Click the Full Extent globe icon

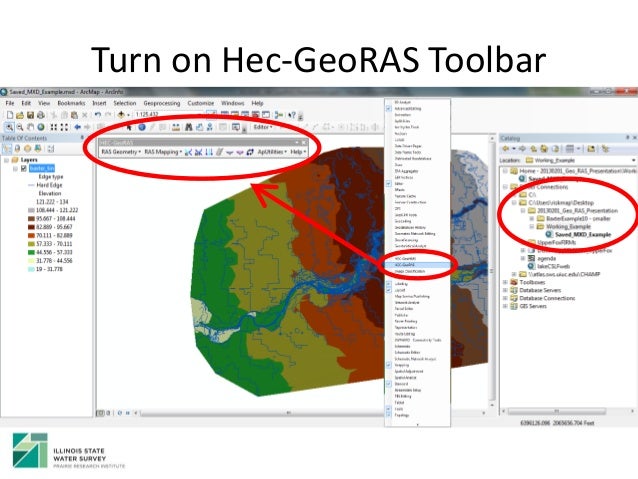pos(41,127)
